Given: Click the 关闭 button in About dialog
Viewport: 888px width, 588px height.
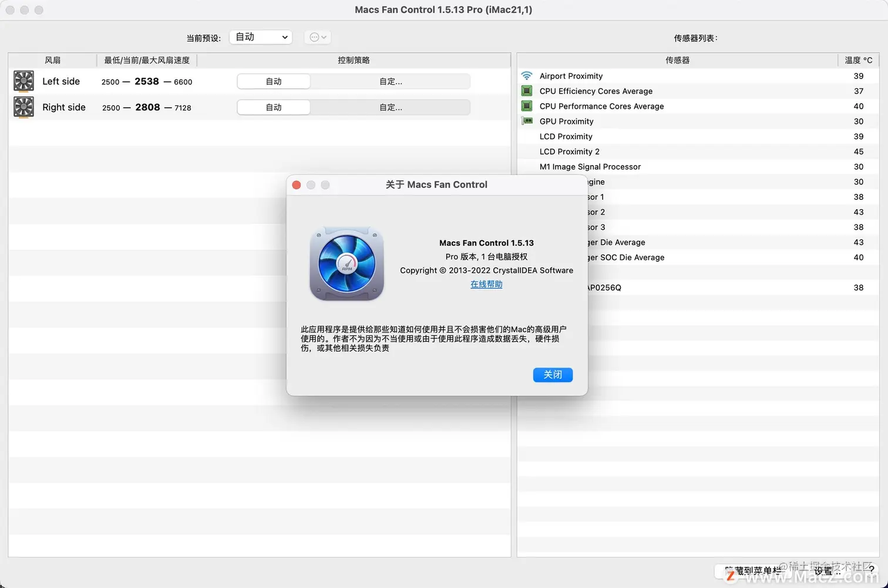Looking at the screenshot, I should [553, 375].
